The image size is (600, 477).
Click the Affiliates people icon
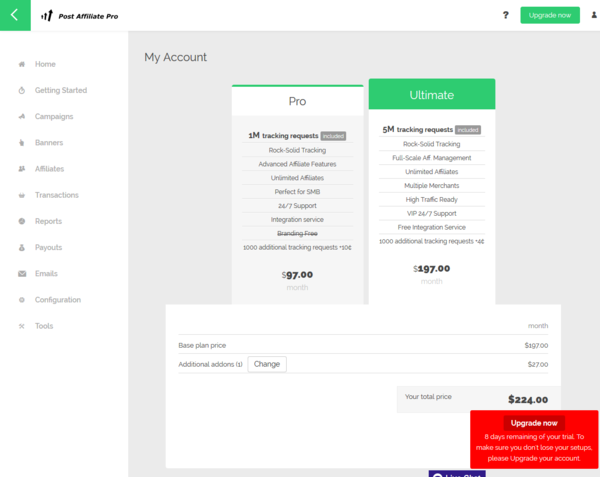tap(22, 169)
